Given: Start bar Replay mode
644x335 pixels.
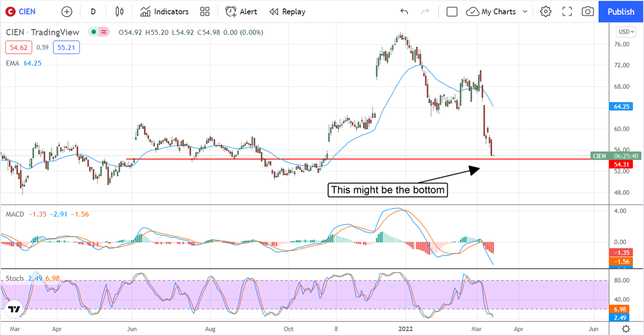Looking at the screenshot, I should 287,11.
